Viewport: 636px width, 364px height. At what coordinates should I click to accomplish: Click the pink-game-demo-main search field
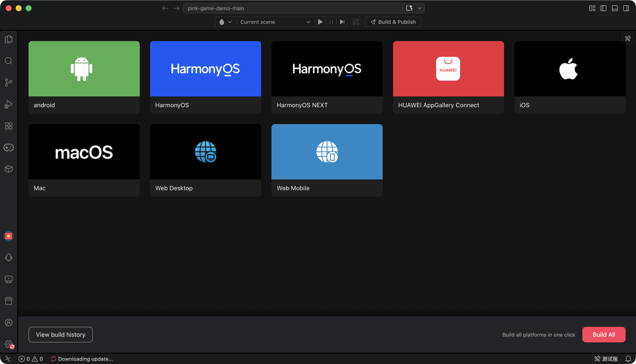click(293, 8)
